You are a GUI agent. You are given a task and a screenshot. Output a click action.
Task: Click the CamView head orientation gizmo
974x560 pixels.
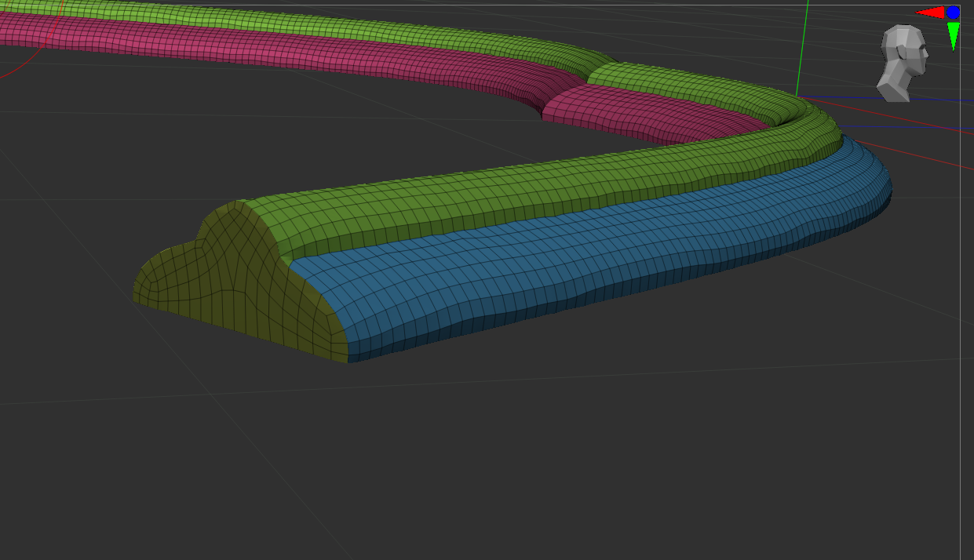[903, 63]
